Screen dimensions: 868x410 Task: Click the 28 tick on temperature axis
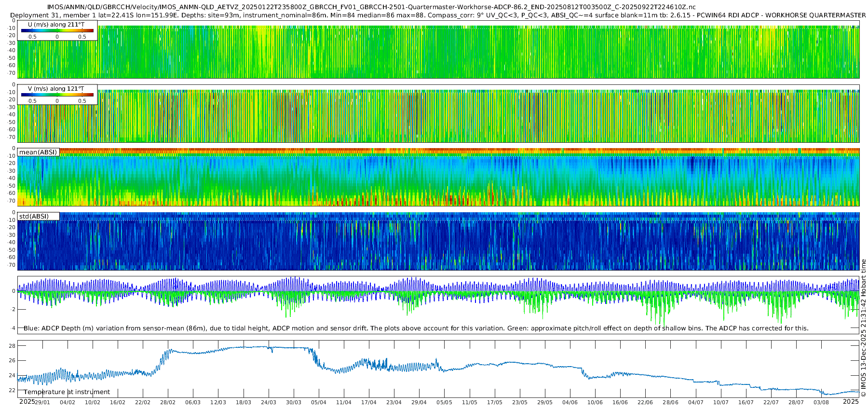(x=12, y=346)
